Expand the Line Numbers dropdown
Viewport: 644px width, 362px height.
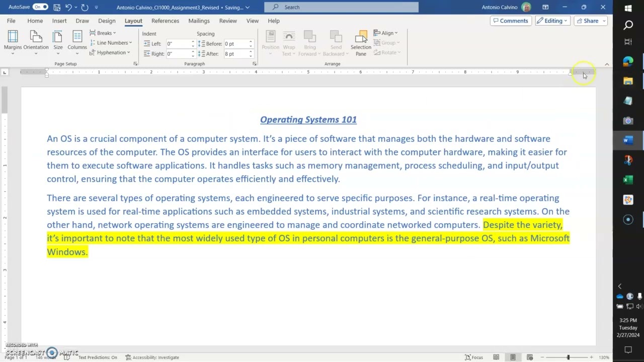[x=111, y=43]
